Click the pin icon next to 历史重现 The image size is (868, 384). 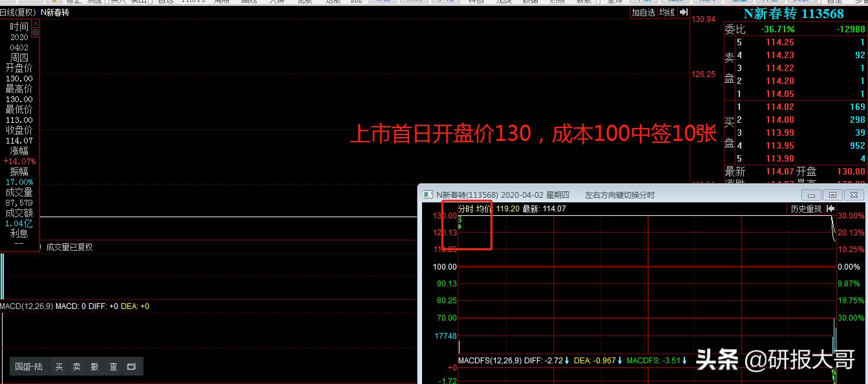pos(831,209)
